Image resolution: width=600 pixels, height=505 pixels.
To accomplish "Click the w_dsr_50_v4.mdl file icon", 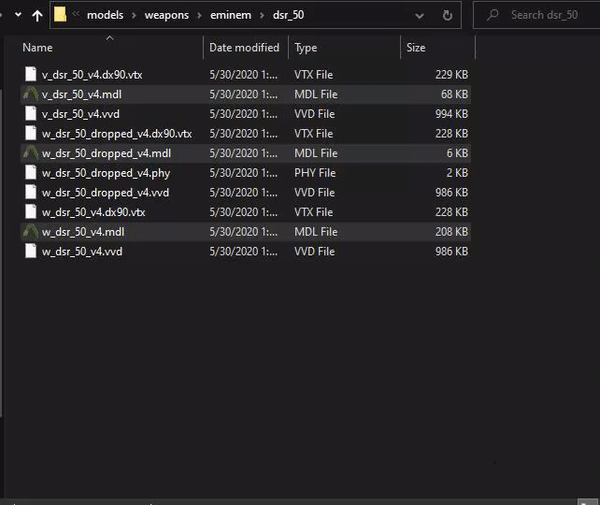I will tap(30, 232).
